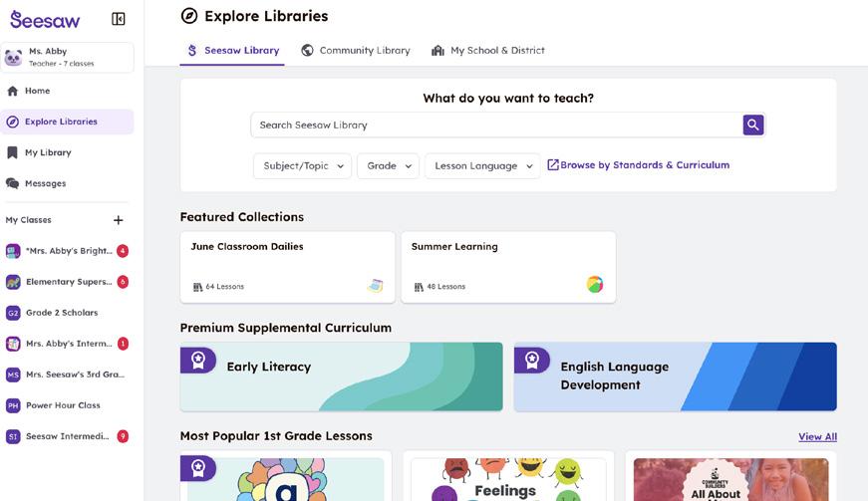868x501 pixels.
Task: Select Seesaw Intermedi... class
Action: (67, 437)
